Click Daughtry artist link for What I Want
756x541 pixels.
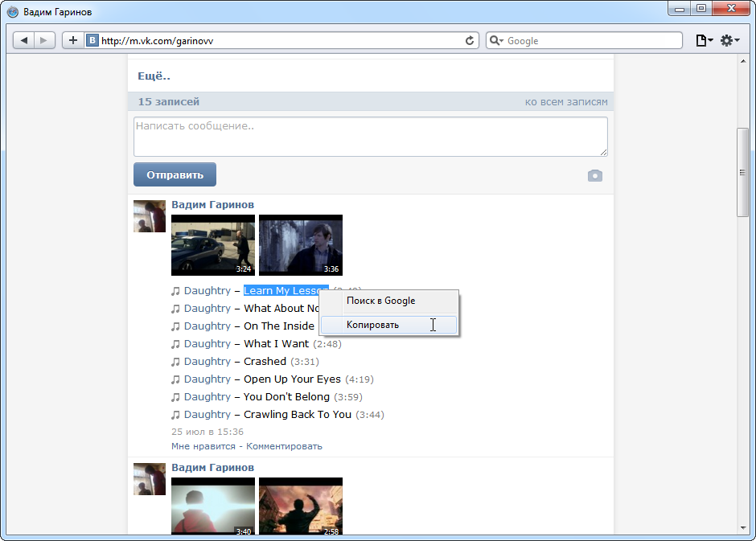pos(207,344)
